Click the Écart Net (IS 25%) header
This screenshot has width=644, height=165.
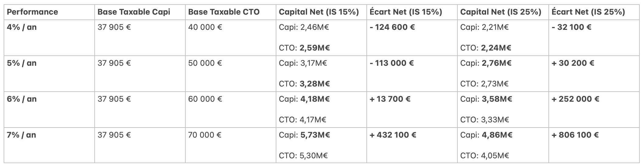click(x=588, y=12)
